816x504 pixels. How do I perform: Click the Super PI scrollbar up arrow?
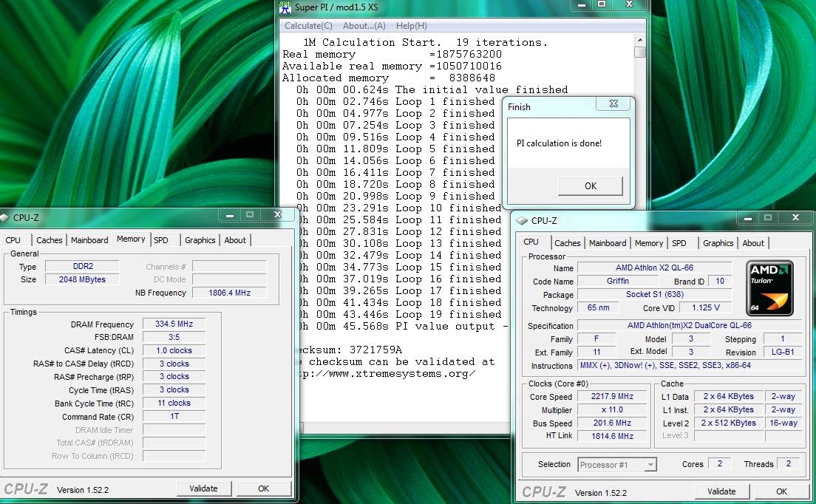point(639,40)
